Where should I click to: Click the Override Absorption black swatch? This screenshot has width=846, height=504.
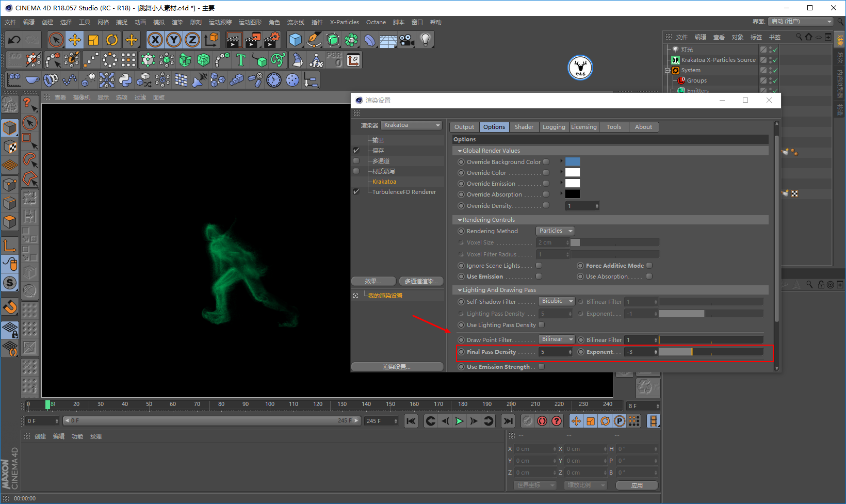[573, 194]
